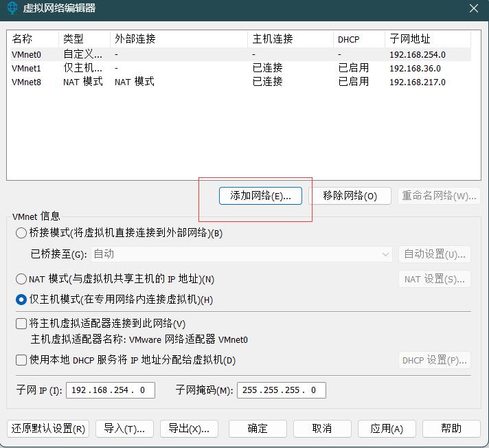Confirm with the 确定 button
The height and width of the screenshot is (448, 489).
pos(258,429)
